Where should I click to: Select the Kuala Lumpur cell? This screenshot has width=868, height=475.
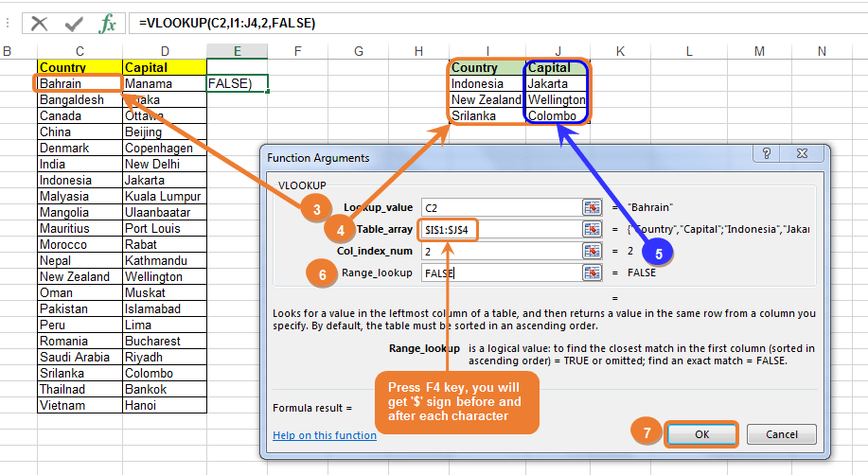[165, 196]
